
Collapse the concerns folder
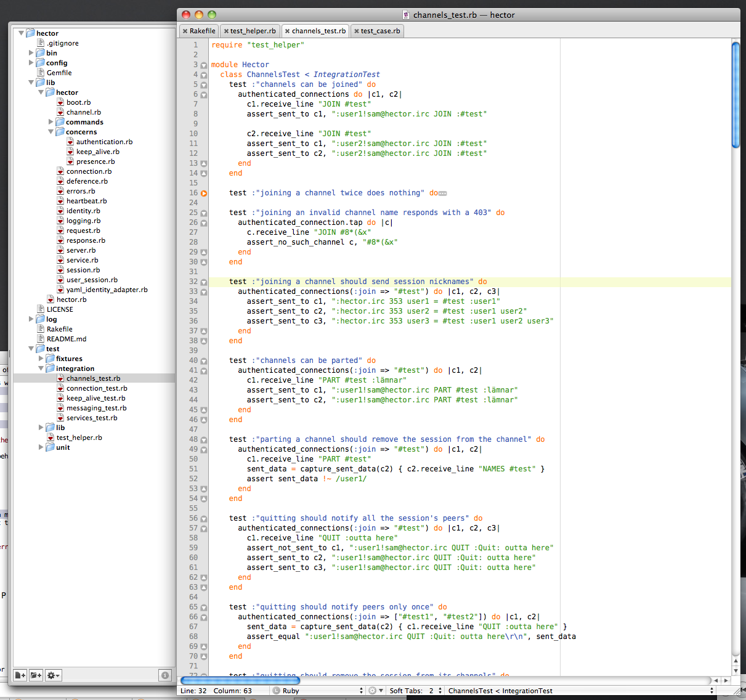point(51,132)
